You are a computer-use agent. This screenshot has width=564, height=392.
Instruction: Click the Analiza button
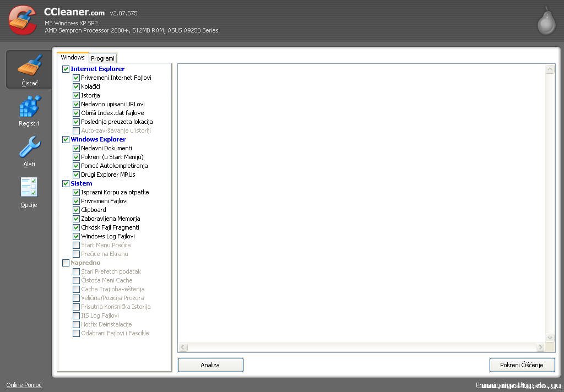(x=210, y=364)
